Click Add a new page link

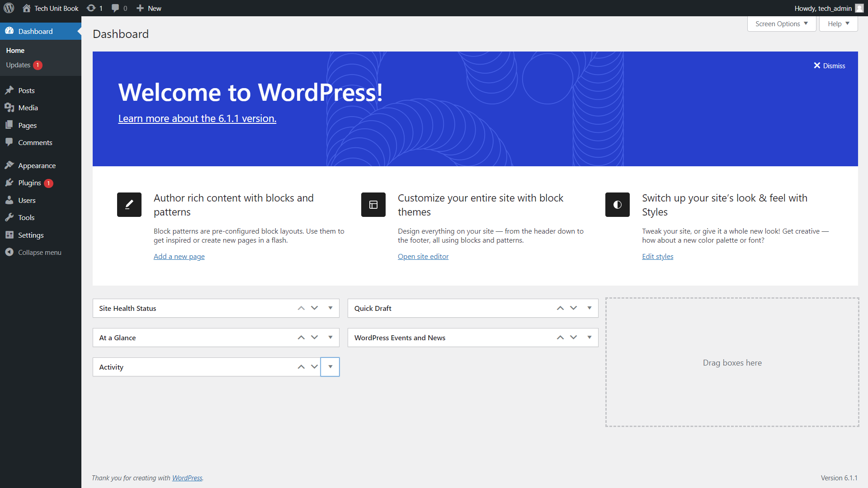(179, 256)
